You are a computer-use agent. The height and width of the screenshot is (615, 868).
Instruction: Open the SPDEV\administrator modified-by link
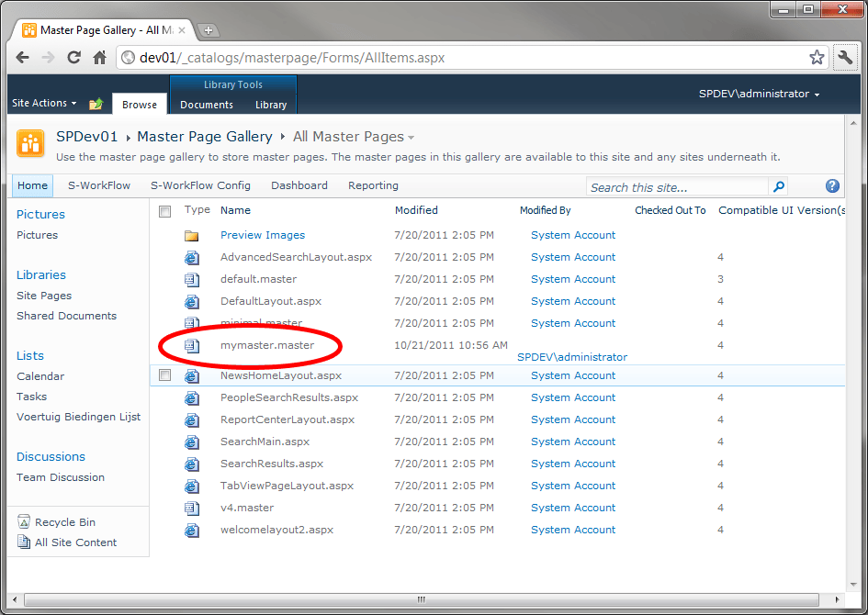tap(572, 357)
